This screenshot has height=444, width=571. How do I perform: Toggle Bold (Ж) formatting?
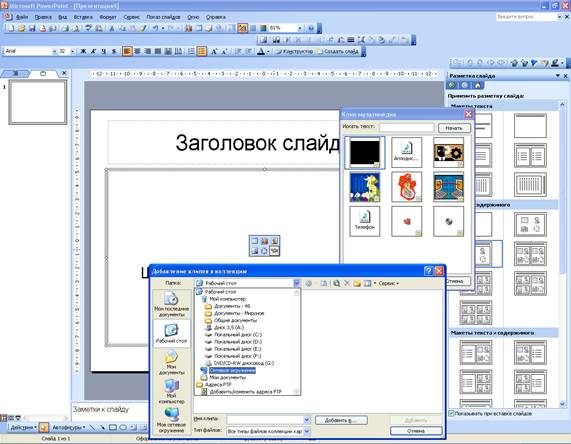(83, 51)
